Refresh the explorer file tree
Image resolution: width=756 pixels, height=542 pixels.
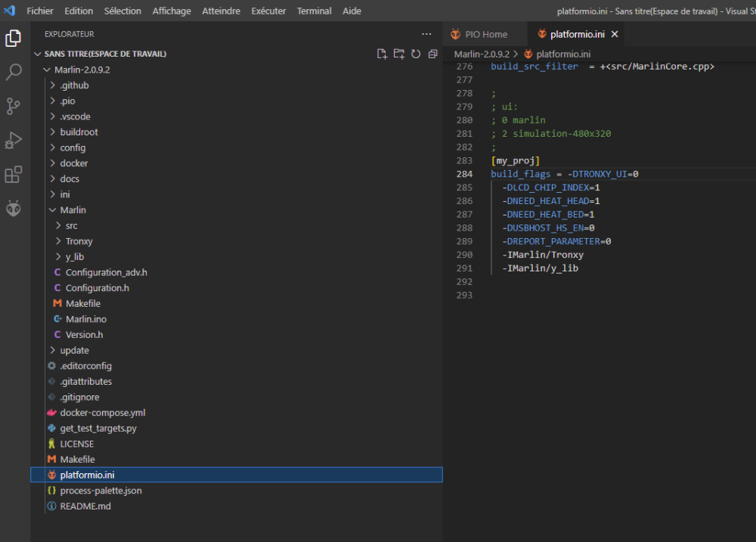[416, 54]
